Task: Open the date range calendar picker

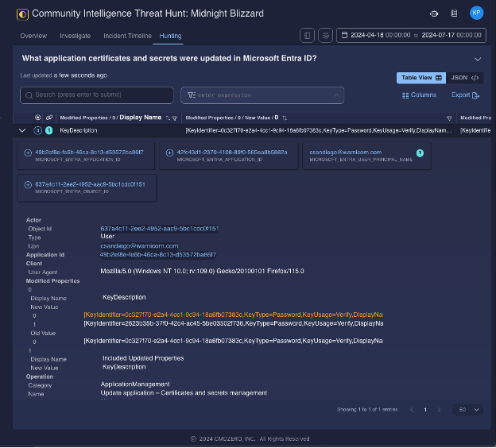Action: (x=411, y=35)
